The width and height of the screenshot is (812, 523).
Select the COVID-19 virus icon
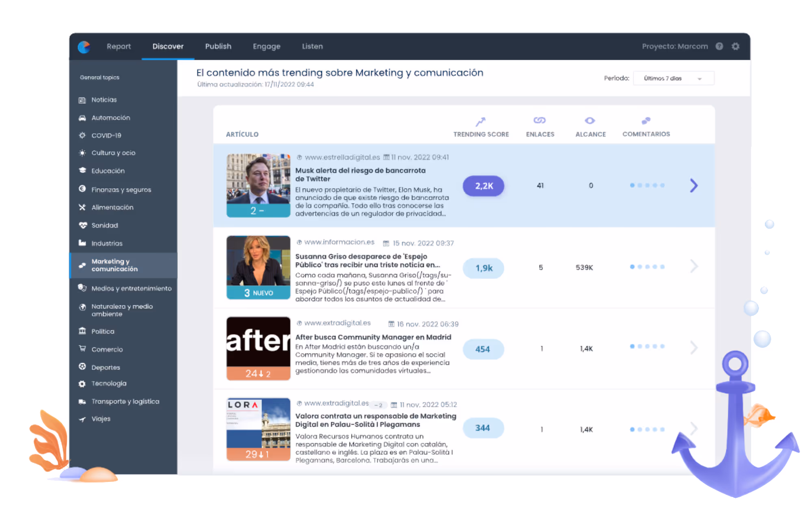coord(82,135)
